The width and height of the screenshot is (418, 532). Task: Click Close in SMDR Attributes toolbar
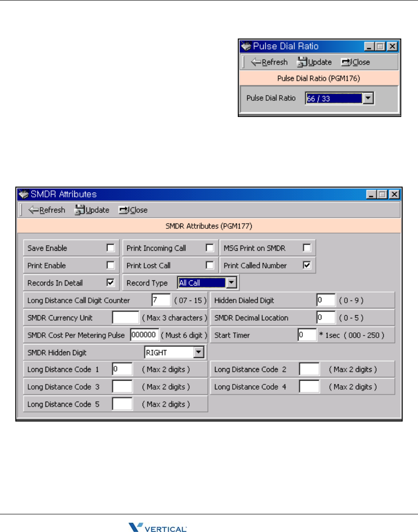click(133, 210)
